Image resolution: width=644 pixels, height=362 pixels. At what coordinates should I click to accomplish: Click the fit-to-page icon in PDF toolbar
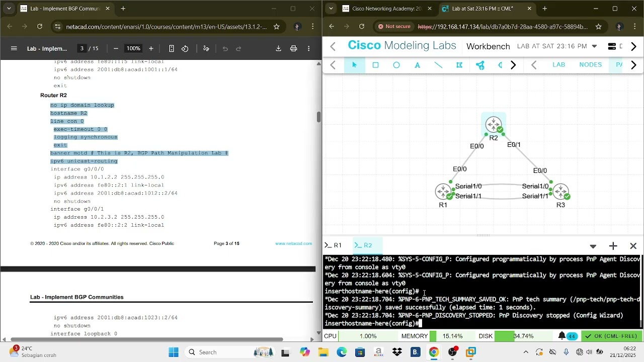(172, 49)
